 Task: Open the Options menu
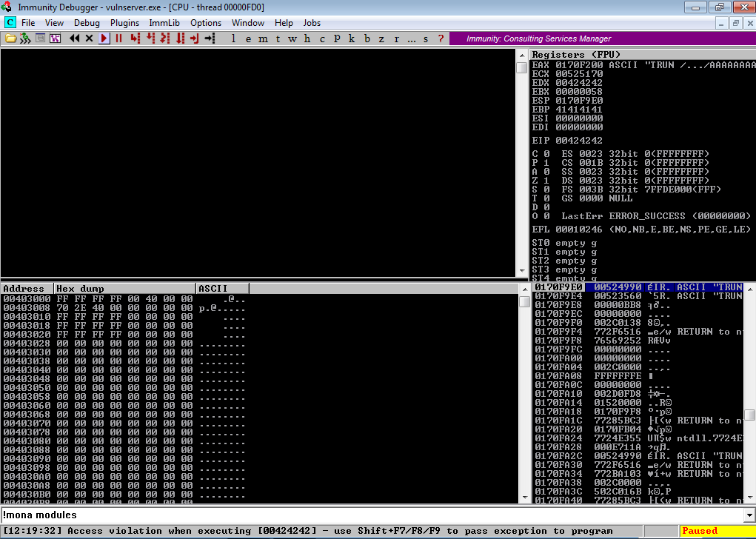pos(206,23)
